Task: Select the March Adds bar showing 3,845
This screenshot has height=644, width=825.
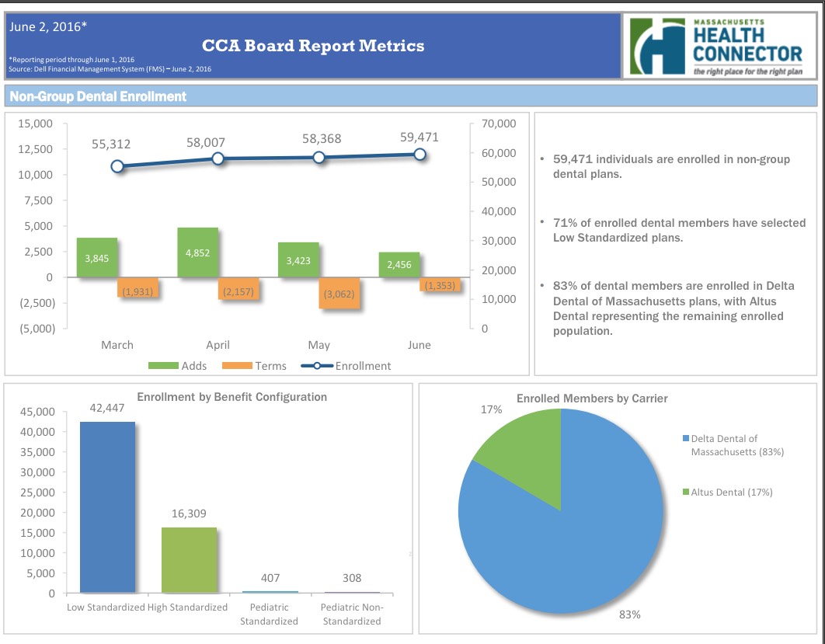Action: pyautogui.click(x=96, y=258)
